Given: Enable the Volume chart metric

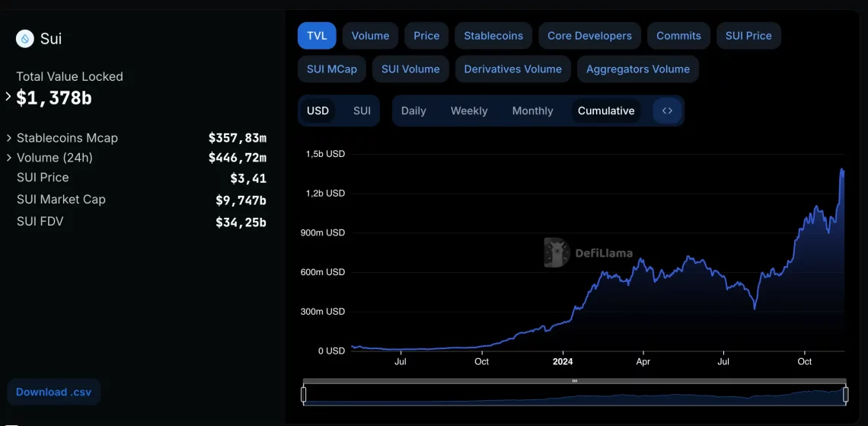Looking at the screenshot, I should (370, 36).
